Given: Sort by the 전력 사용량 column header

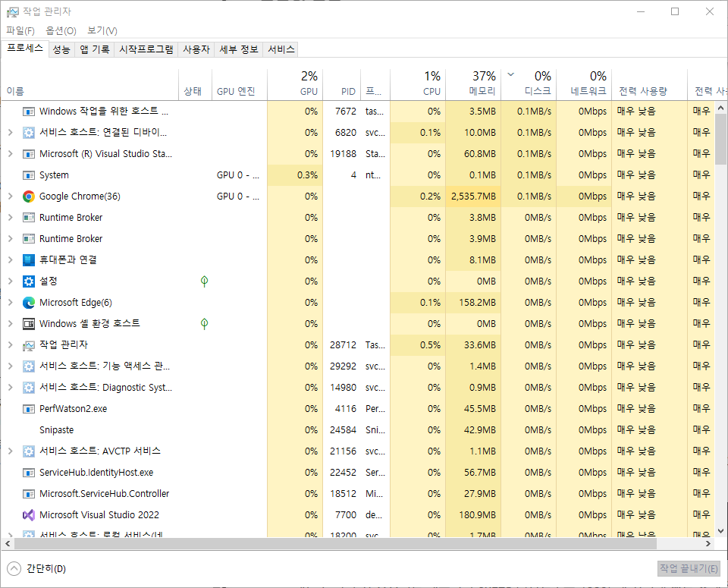Looking at the screenshot, I should pos(650,84).
